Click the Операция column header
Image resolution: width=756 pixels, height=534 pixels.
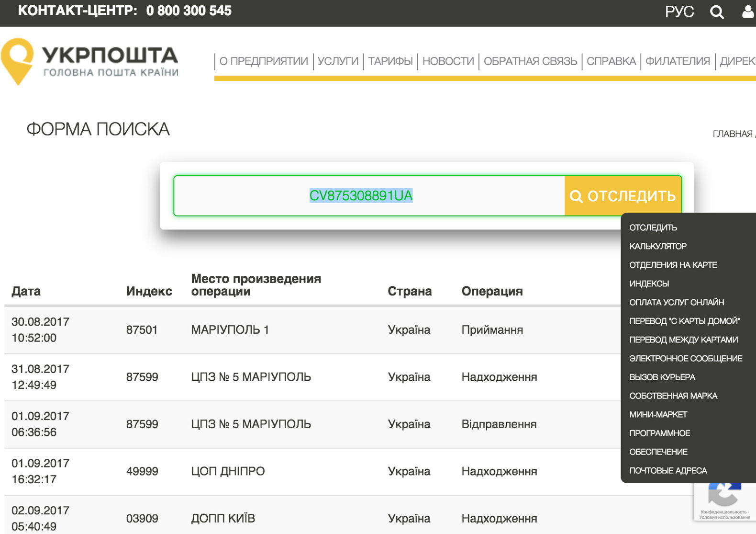492,291
